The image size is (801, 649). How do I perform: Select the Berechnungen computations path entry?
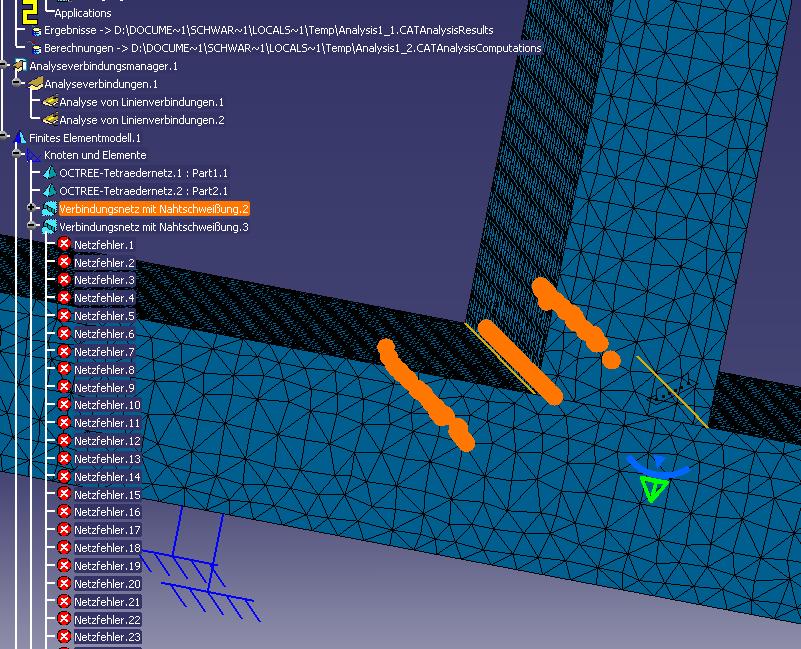click(293, 48)
